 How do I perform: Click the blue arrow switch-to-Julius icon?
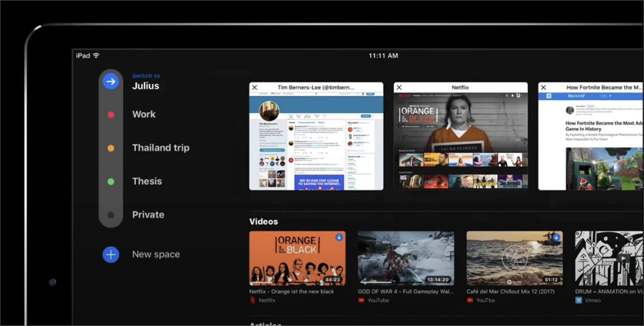111,81
